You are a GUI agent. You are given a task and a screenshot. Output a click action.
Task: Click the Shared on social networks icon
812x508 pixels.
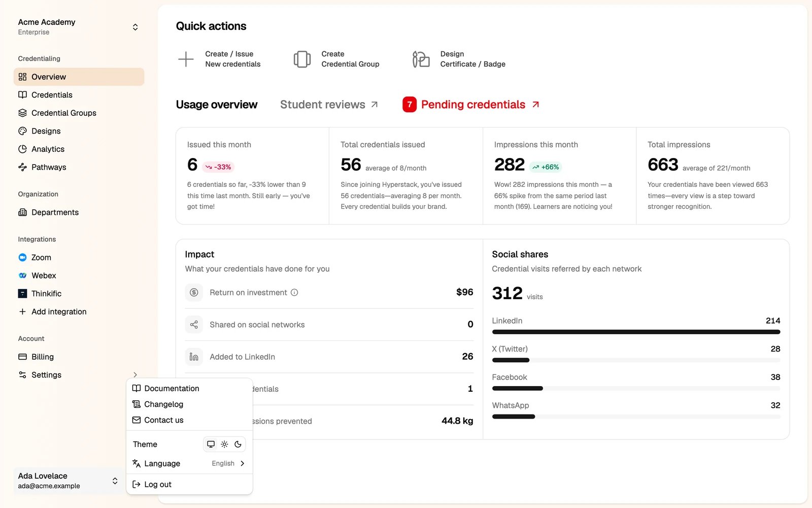click(194, 325)
